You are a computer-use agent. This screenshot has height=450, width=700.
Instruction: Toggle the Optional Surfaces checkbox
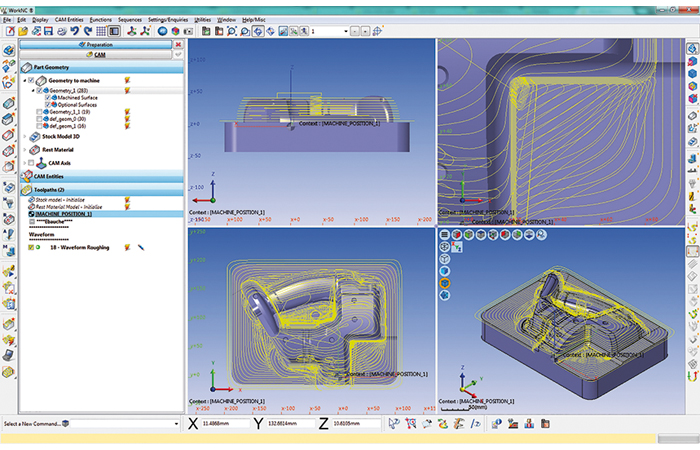pyautogui.click(x=48, y=104)
